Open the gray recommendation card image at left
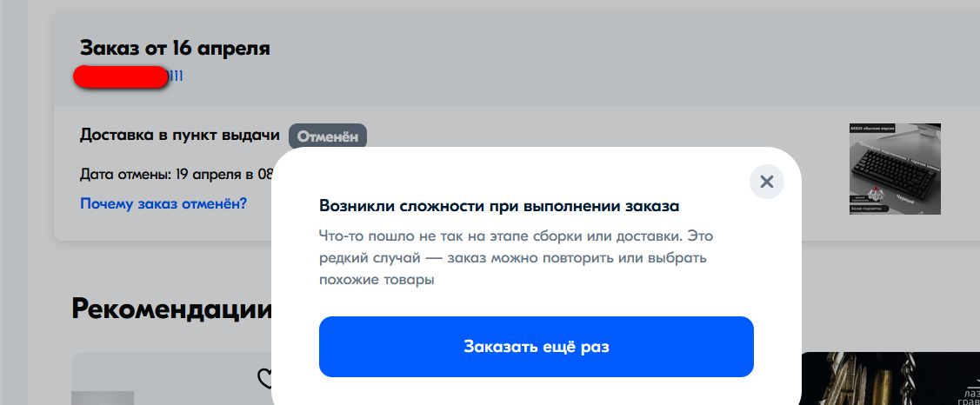Image resolution: width=980 pixels, height=405 pixels. pyautogui.click(x=103, y=398)
